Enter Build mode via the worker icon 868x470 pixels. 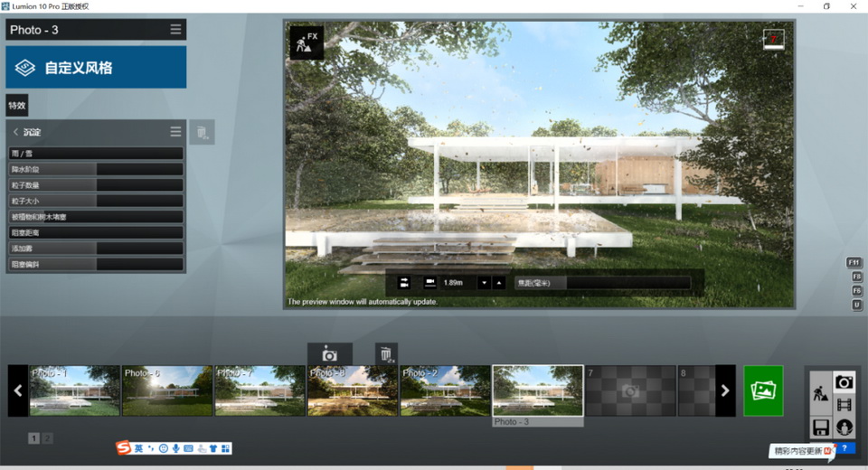[821, 393]
